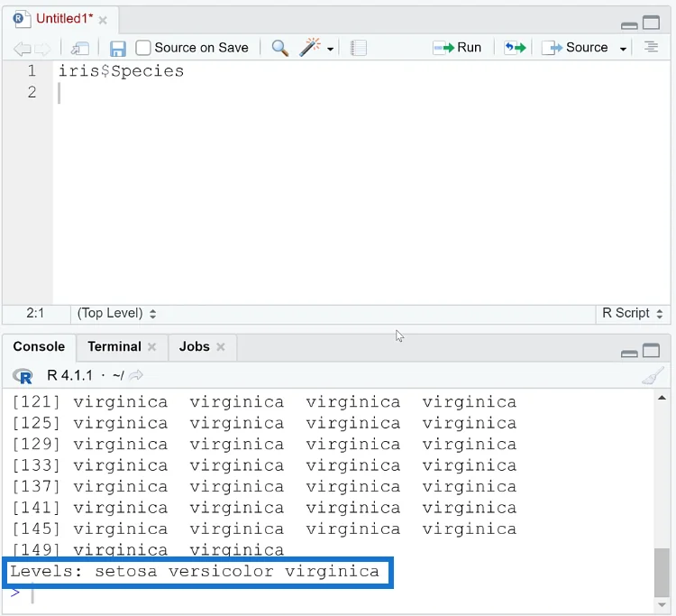676x616 pixels.
Task: Open compile report notebook icon
Action: click(x=359, y=48)
